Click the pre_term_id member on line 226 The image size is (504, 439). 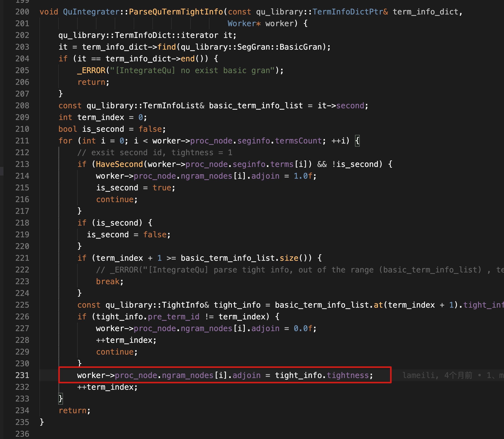[173, 316]
